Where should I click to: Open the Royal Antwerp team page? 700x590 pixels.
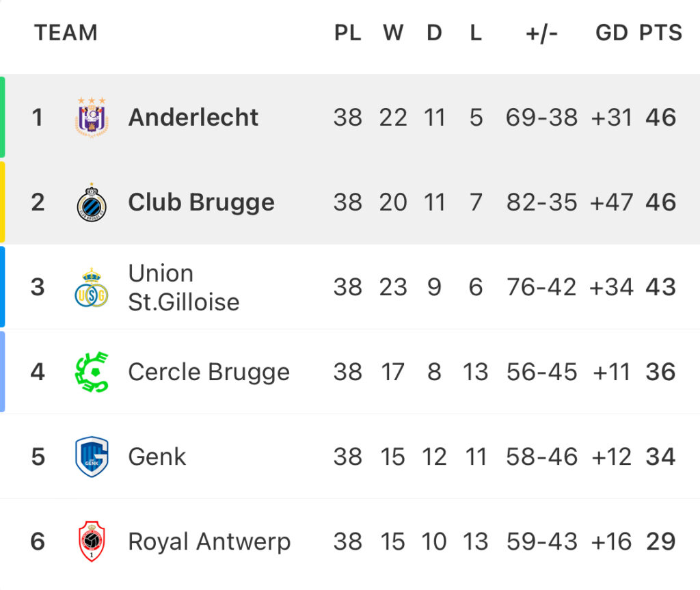209,542
